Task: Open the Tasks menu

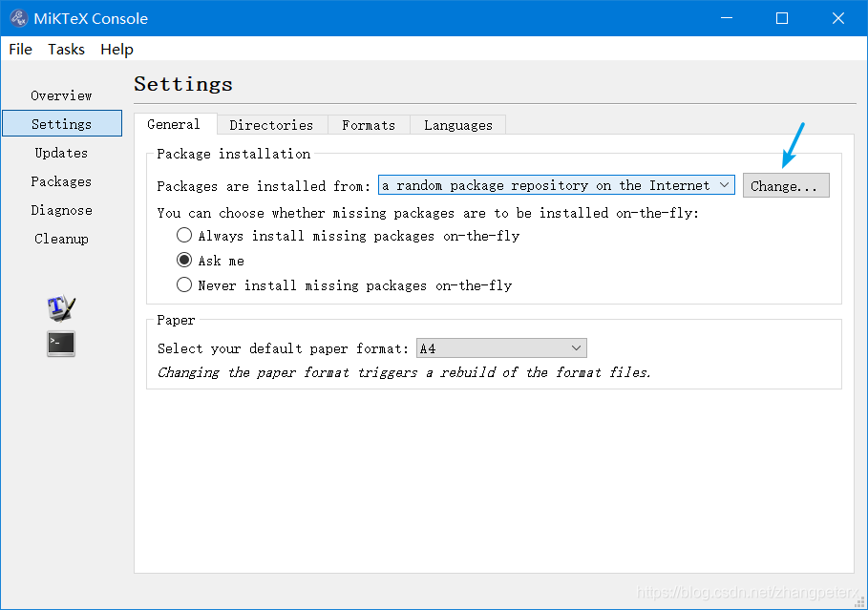Action: [x=66, y=50]
